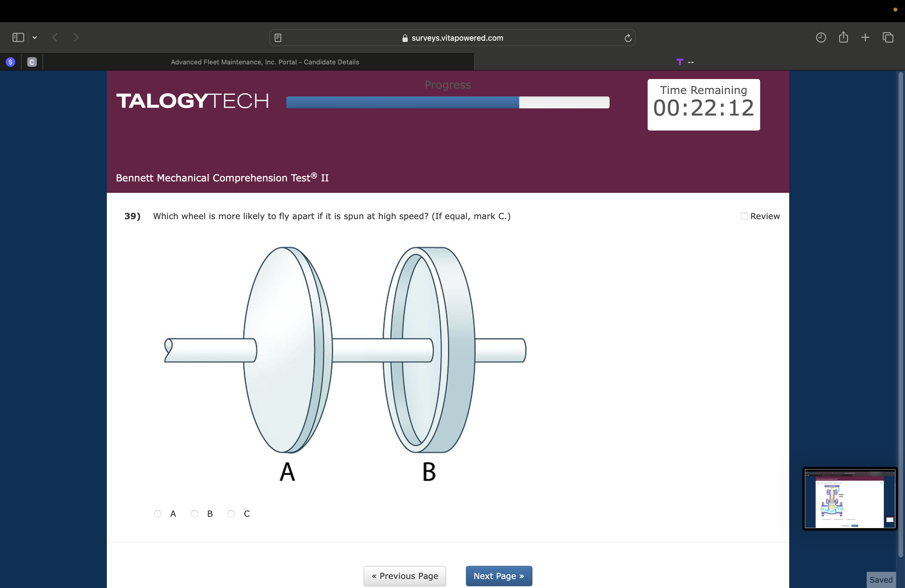The image size is (905, 588).
Task: Open the history clock icon
Action: point(821,37)
